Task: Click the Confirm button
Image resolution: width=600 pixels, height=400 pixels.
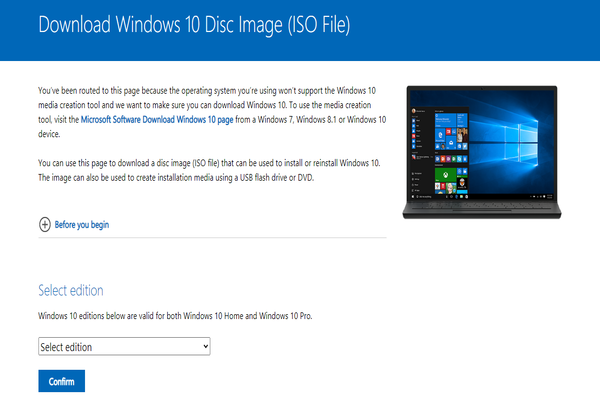Action: (x=62, y=381)
